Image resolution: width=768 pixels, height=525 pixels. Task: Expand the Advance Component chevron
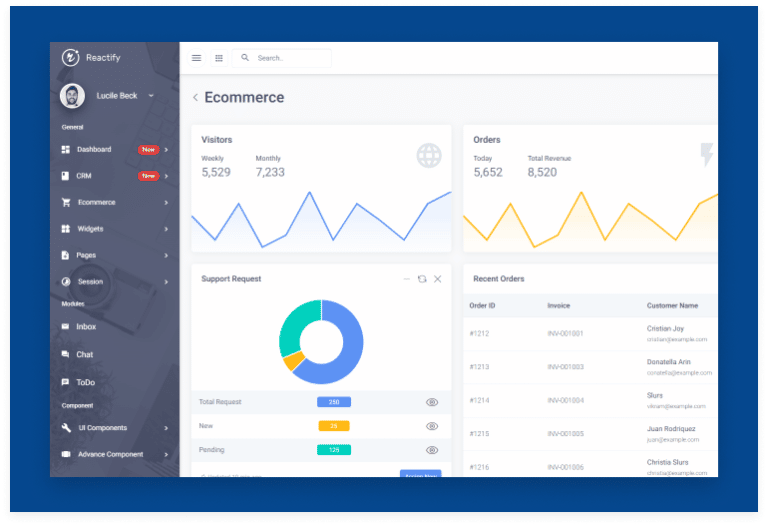pos(167,454)
